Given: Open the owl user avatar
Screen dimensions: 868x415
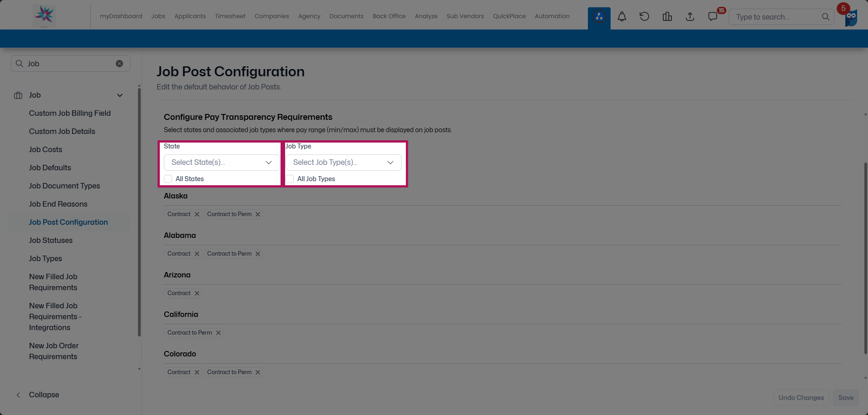Looking at the screenshot, I should coord(851,18).
